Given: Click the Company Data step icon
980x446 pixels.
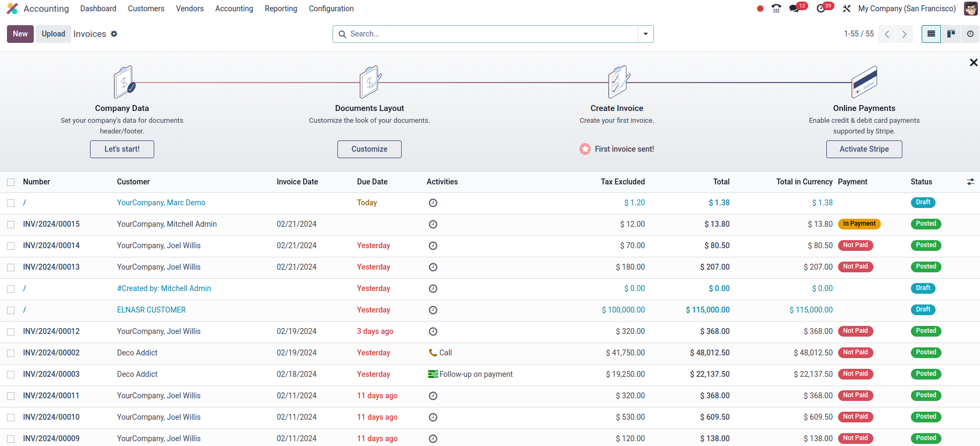Looking at the screenshot, I should 124,82.
